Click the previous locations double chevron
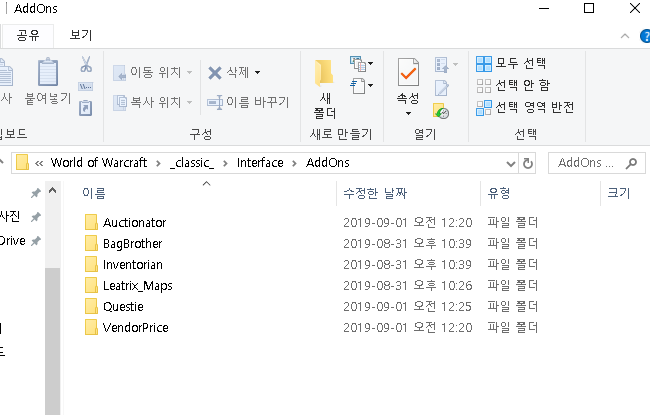 pos(39,163)
